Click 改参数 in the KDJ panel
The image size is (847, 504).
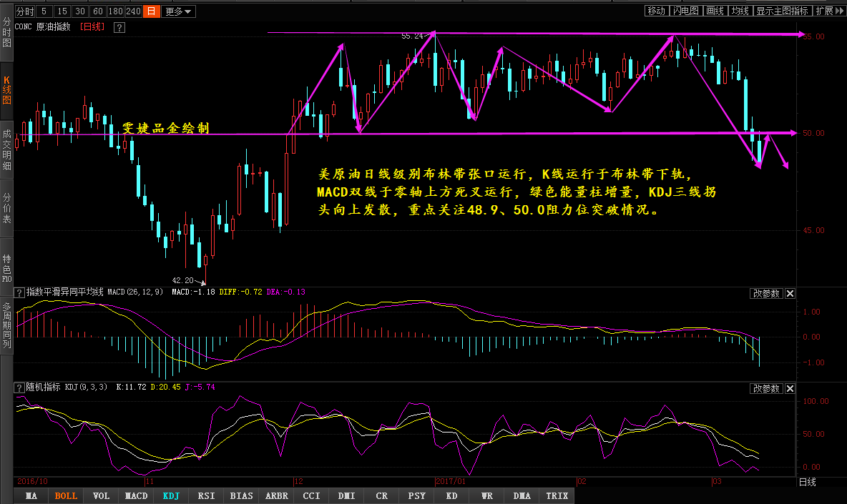point(766,388)
